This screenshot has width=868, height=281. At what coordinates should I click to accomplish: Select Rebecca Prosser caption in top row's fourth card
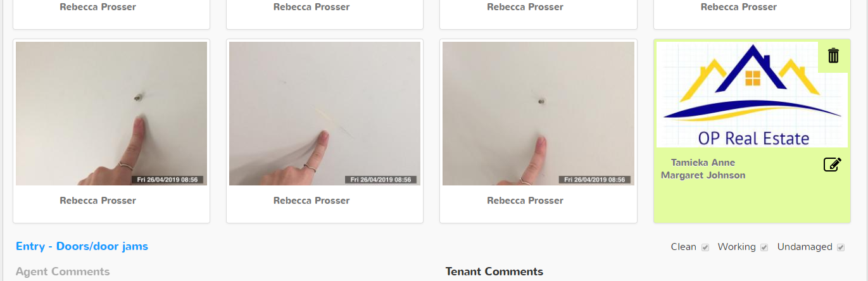click(x=739, y=7)
